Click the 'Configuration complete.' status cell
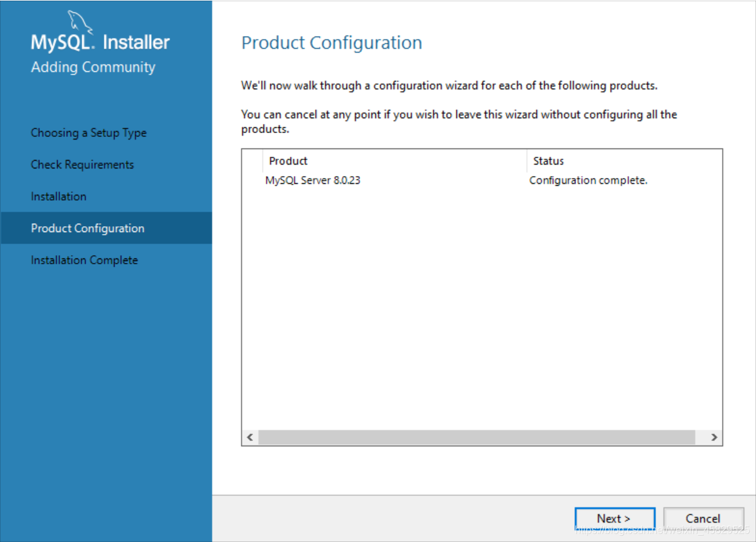This screenshot has height=542, width=756. coord(588,180)
